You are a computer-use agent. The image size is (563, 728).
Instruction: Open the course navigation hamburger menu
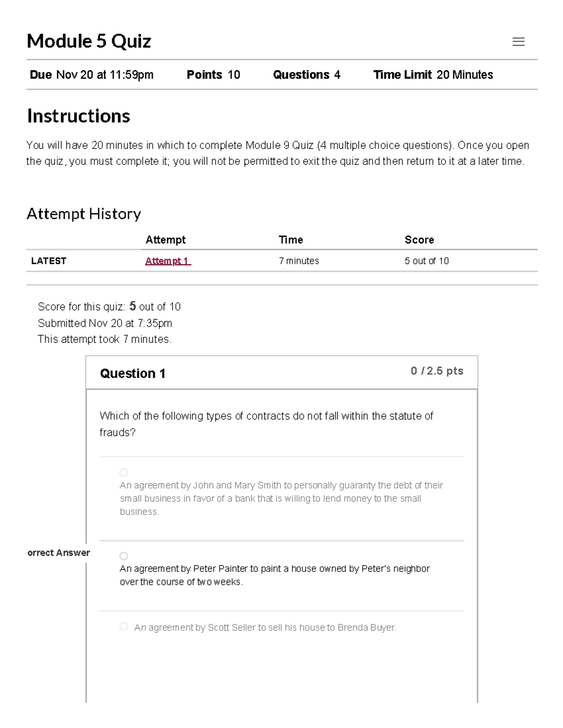point(519,42)
